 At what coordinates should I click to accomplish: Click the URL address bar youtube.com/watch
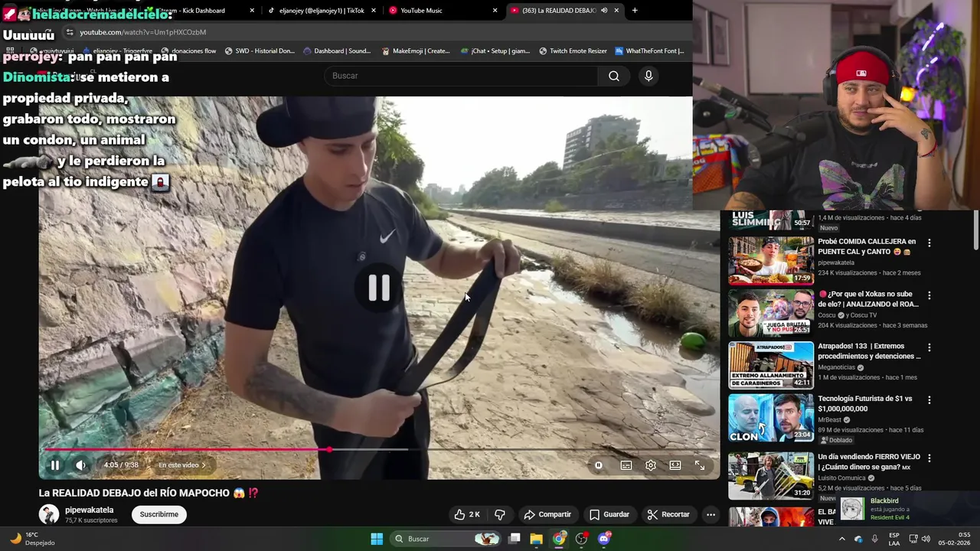(143, 32)
